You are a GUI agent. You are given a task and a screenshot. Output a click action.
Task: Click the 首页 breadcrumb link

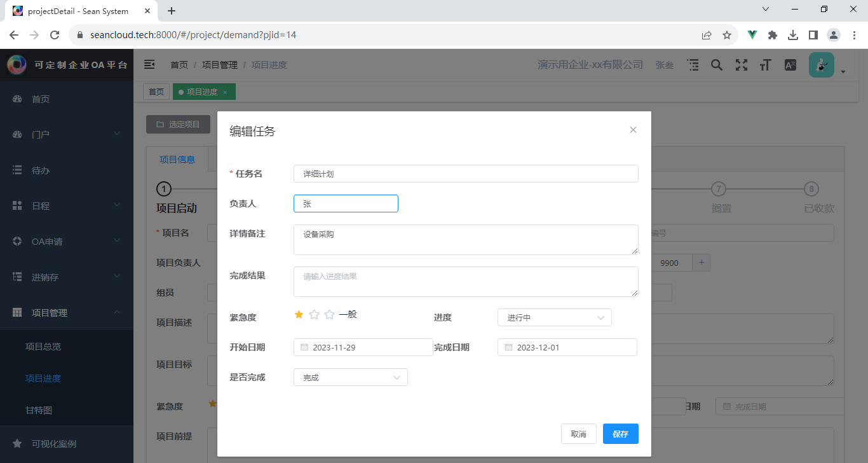pos(179,65)
